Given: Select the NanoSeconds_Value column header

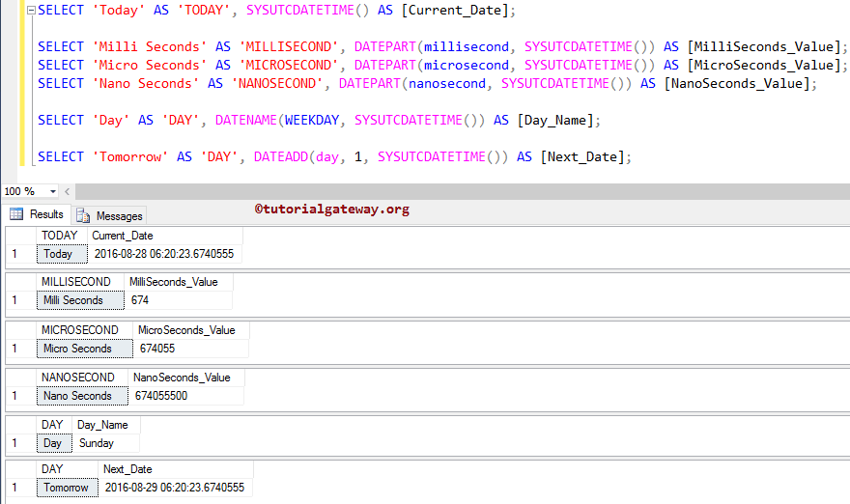Looking at the screenshot, I should (186, 378).
